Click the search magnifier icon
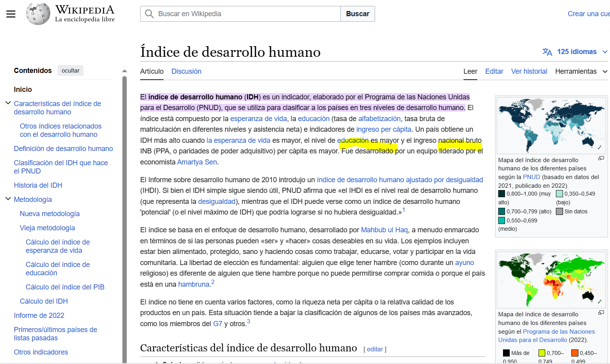Screen dimensions: 610x364 pos(149,14)
